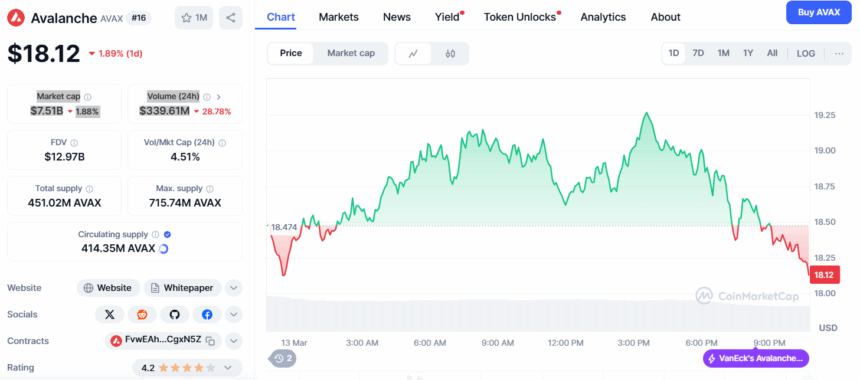
Task: Click the 18.474 opening price label
Action: click(284, 226)
